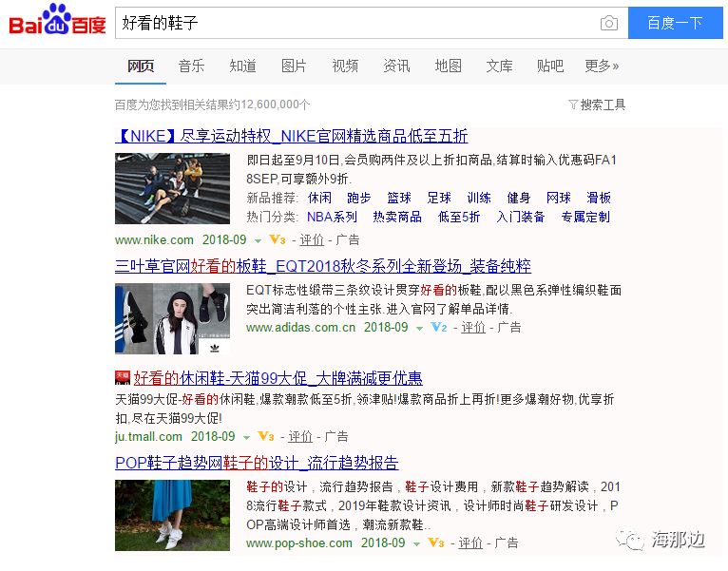Open the 文库 tab
The height and width of the screenshot is (571, 728).
pos(499,66)
